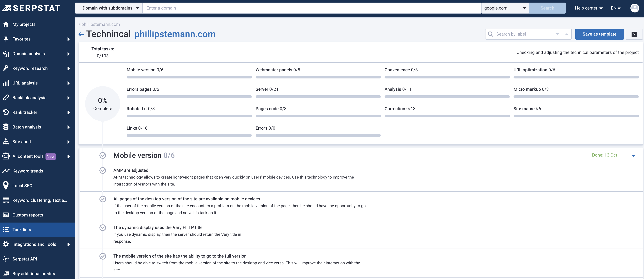The width and height of the screenshot is (644, 279).
Task: Click Server 0/21 progress bar
Action: [318, 97]
